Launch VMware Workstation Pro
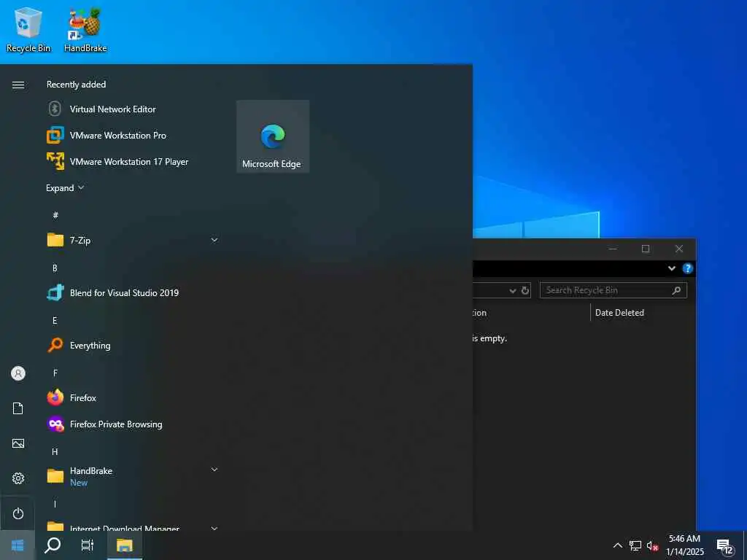 pos(133,135)
